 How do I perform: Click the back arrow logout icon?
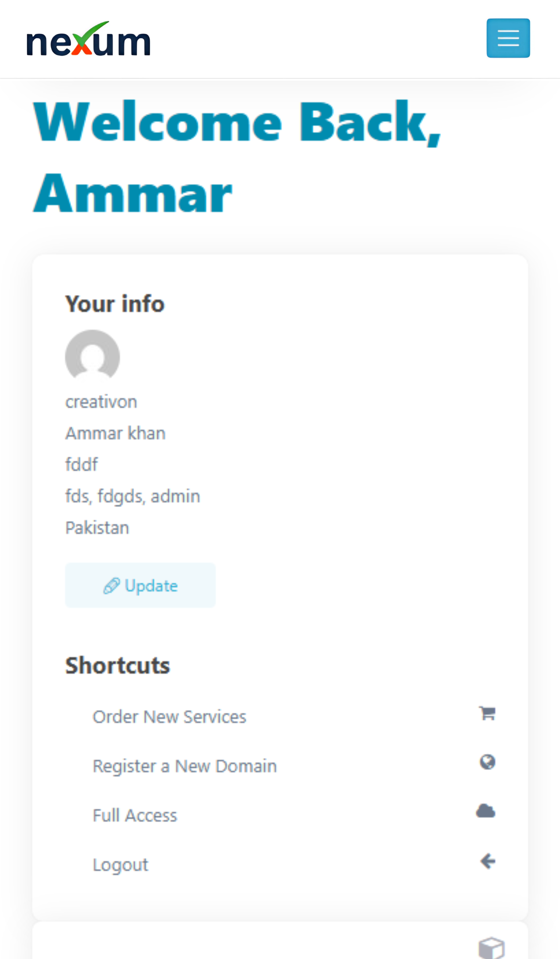487,861
